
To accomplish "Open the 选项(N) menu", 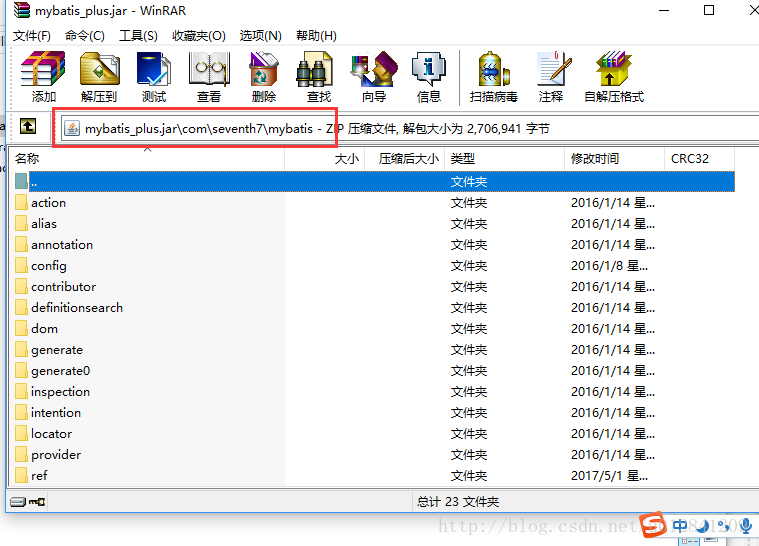I will click(260, 36).
